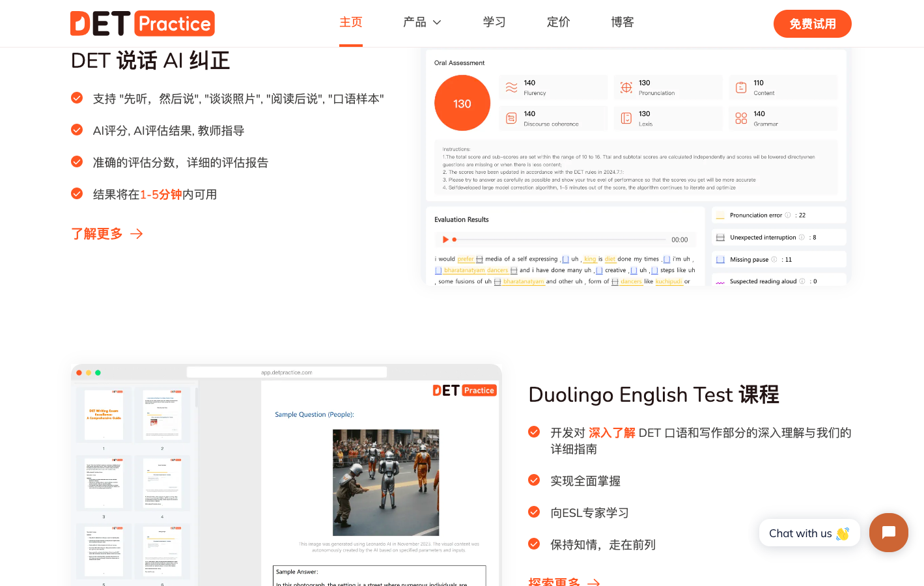Click the arrow beside 了解更多
Viewport: 924px width, 586px height.
tap(136, 234)
